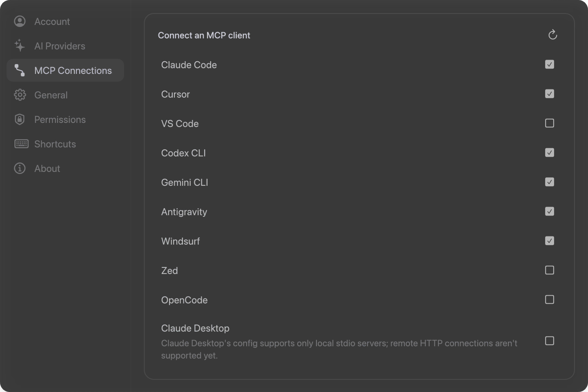Viewport: 588px width, 392px height.
Task: Click the "Claude Code" client label
Action: click(189, 65)
